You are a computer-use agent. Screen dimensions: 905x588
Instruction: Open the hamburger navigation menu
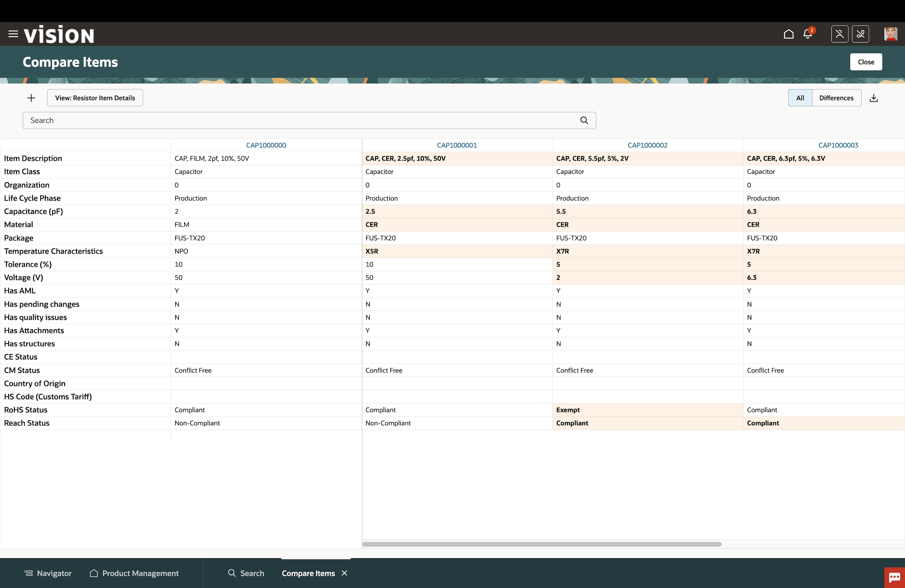coord(13,34)
